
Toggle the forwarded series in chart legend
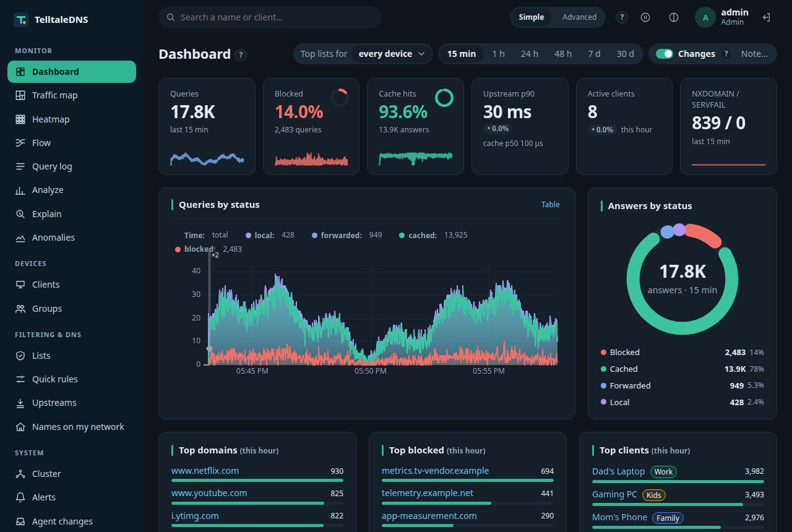pos(346,235)
